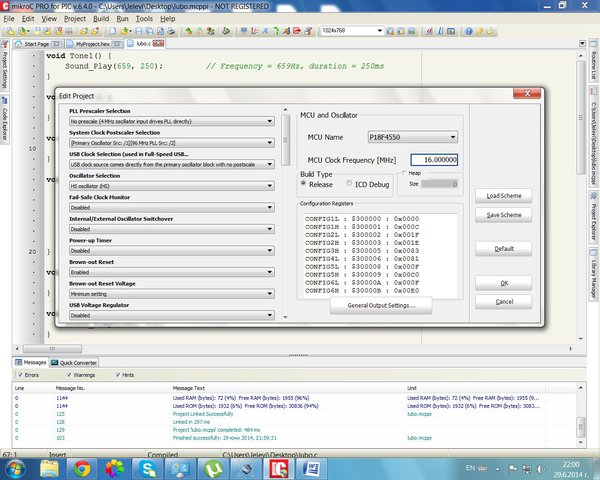Viewport: 600px width, 480px height.
Task: Click OK in Edit Project dialog
Action: click(x=504, y=283)
